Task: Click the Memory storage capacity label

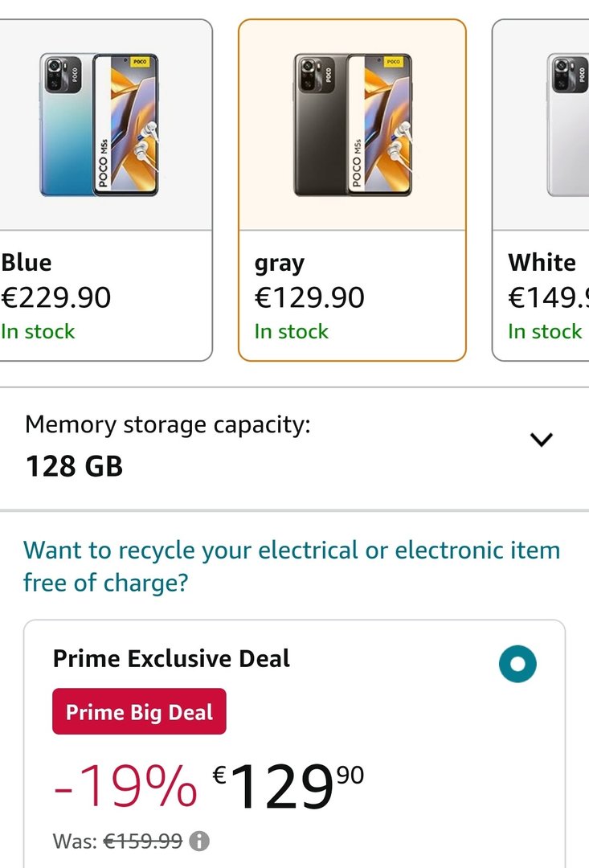Action: [x=167, y=424]
